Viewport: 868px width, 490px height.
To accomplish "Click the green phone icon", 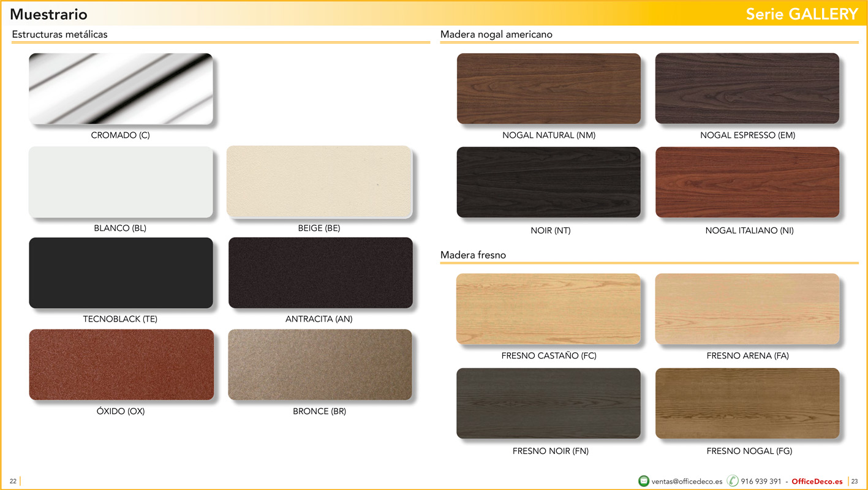I will click(x=733, y=481).
